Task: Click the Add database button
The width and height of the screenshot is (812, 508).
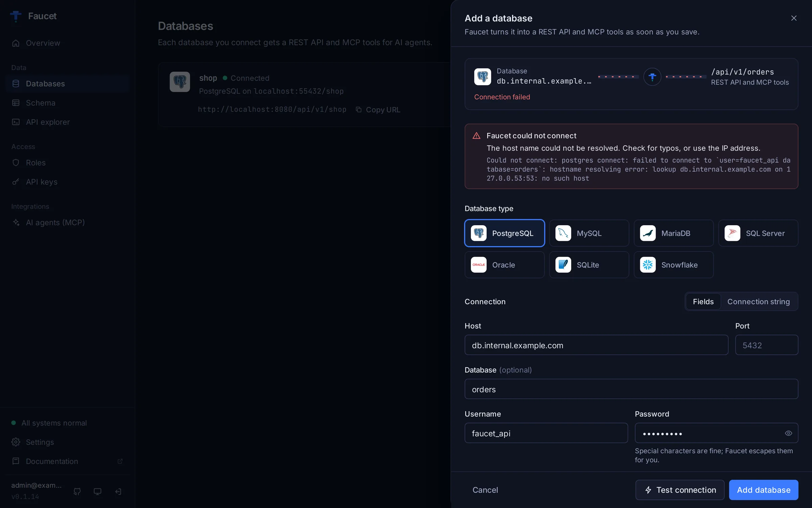Action: click(764, 490)
